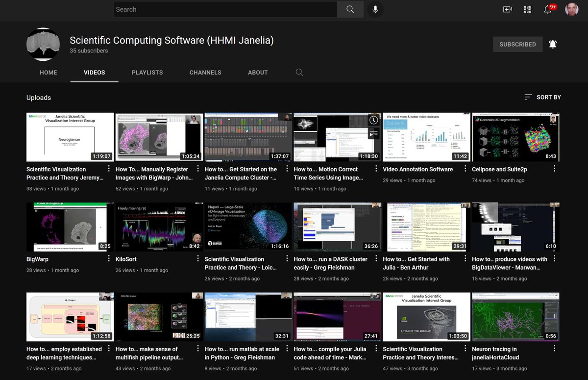Image resolution: width=588 pixels, height=380 pixels.
Task: Open 'Neuron tracing in janeliaHortaCloud' title
Action: [495, 353]
